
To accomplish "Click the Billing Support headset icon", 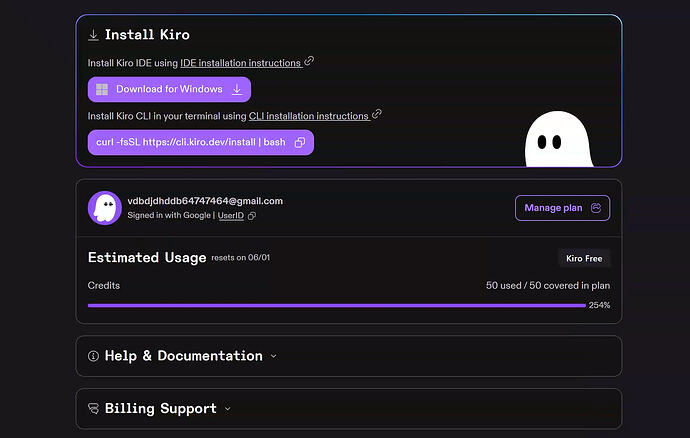I will 93,409.
